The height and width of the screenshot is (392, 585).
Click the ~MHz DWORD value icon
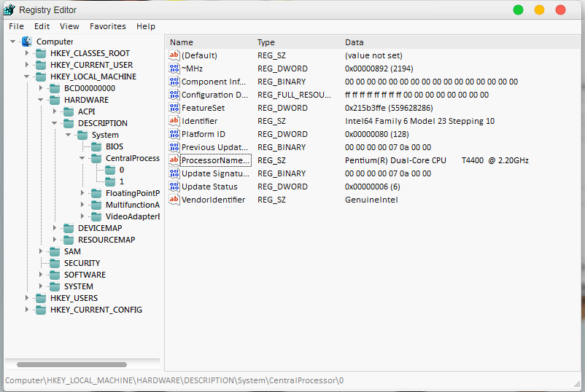pos(174,68)
